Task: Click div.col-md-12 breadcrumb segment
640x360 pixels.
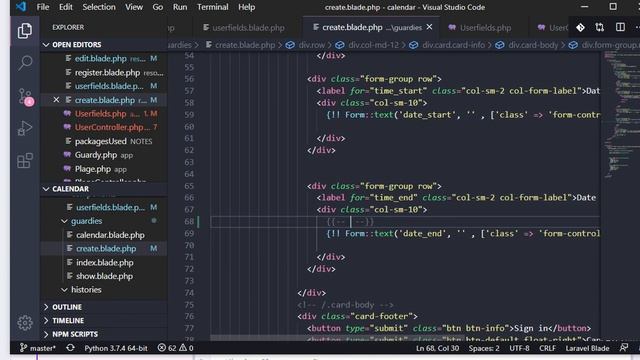Action: (x=368, y=45)
